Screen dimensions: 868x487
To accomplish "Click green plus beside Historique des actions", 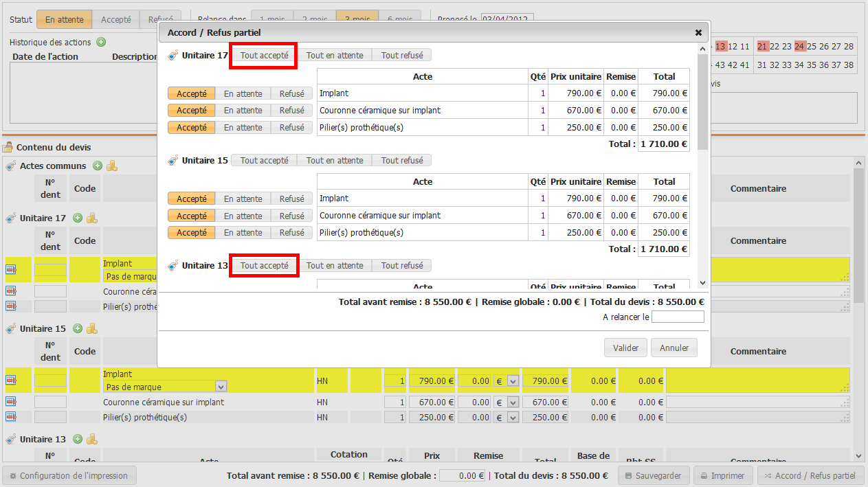I will click(x=101, y=42).
